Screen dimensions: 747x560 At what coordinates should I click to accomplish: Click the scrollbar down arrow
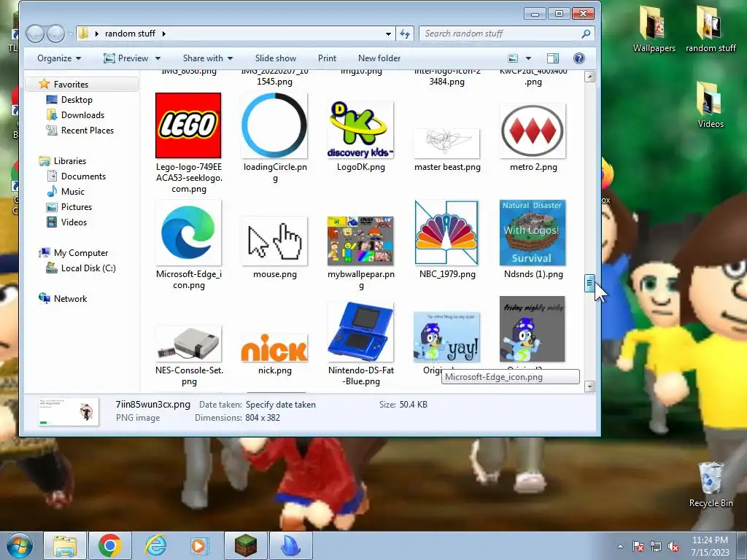[589, 386]
